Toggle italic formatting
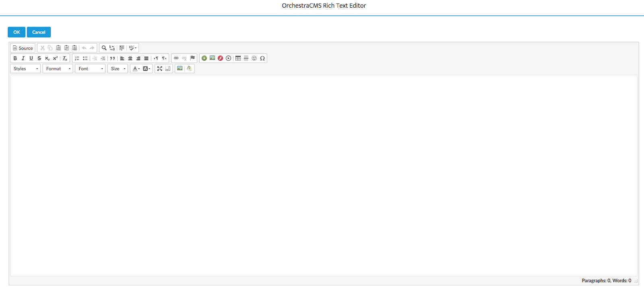644x294 pixels. [x=23, y=58]
